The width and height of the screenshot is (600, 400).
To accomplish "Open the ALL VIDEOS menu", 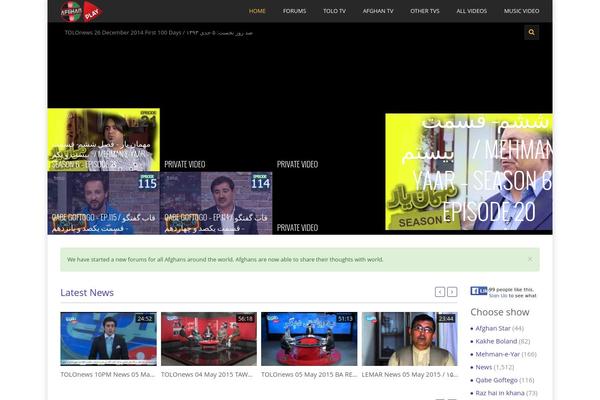I will click(471, 11).
